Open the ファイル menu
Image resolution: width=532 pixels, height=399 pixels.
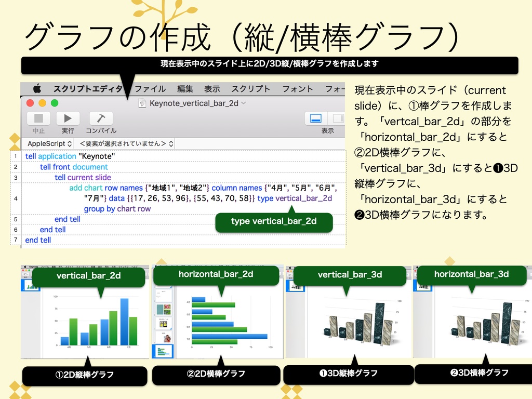coord(150,89)
